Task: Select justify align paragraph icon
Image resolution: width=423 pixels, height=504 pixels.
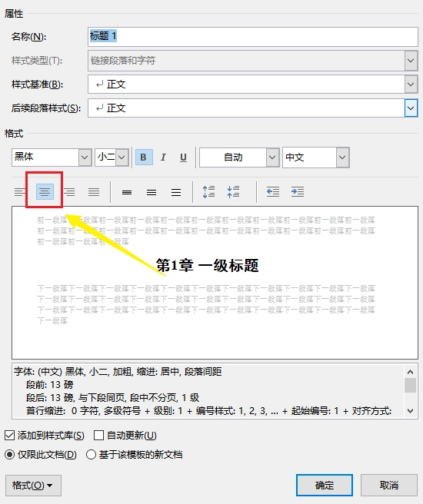Action: [x=94, y=192]
